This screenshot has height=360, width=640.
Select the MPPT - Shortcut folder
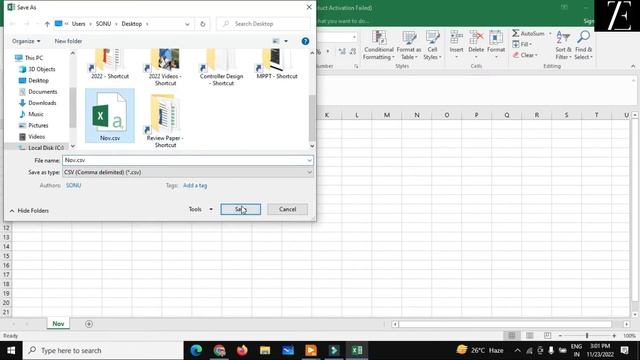pyautogui.click(x=277, y=65)
